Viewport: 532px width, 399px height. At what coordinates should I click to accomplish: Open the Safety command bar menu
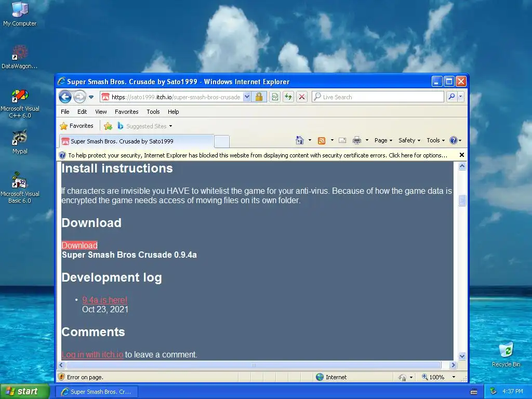[x=409, y=140]
